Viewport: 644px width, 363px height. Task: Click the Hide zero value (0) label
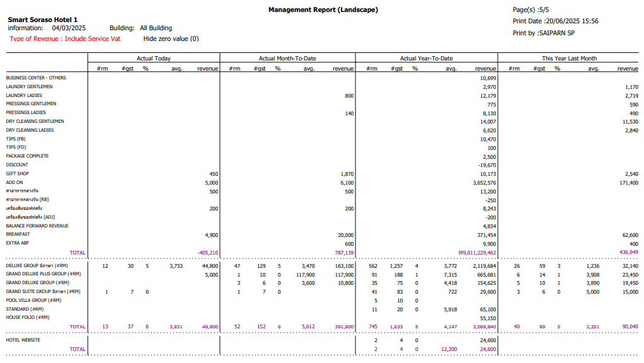point(171,38)
